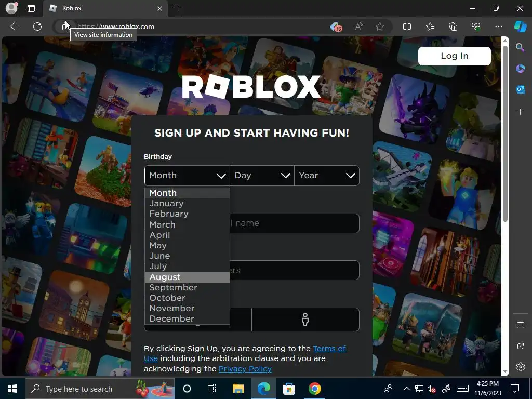Launch Copilot from the sidebar

pyautogui.click(x=520, y=26)
